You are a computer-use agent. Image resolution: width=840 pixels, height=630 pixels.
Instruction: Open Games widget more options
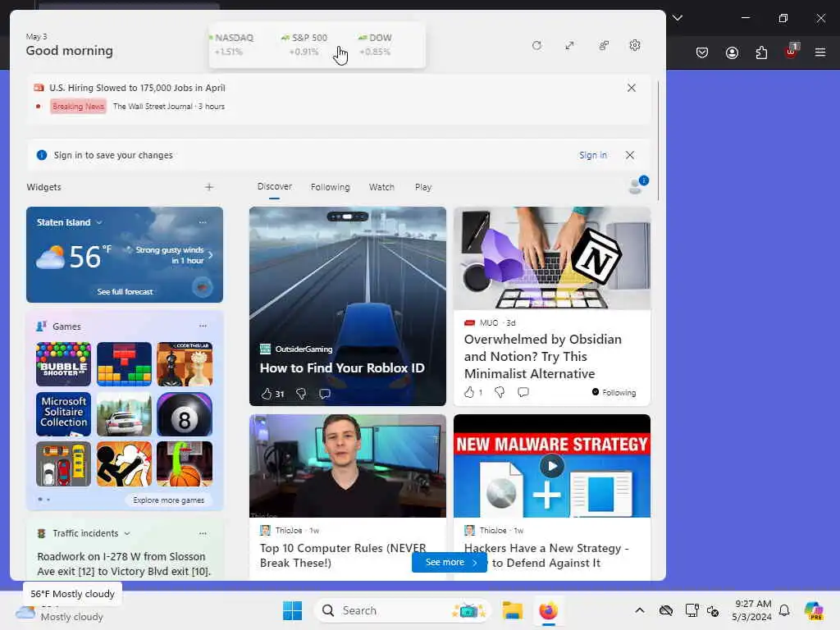click(x=203, y=326)
